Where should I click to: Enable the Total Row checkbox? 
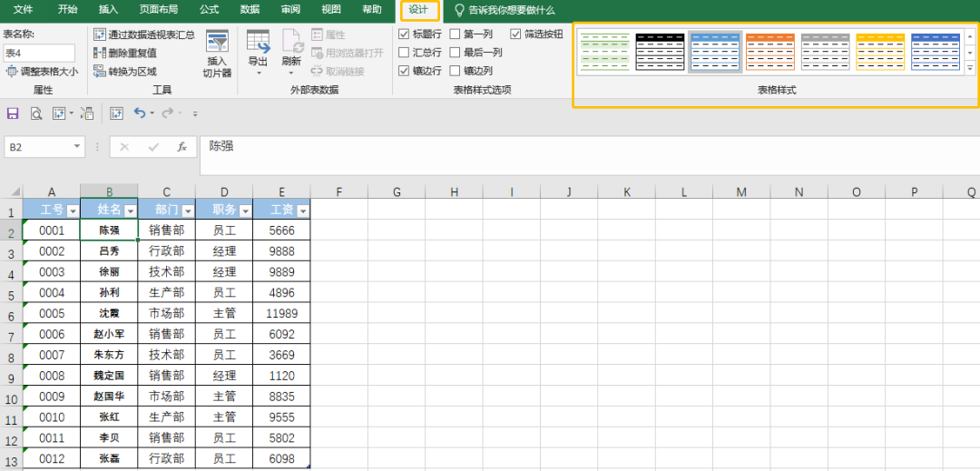[404, 53]
